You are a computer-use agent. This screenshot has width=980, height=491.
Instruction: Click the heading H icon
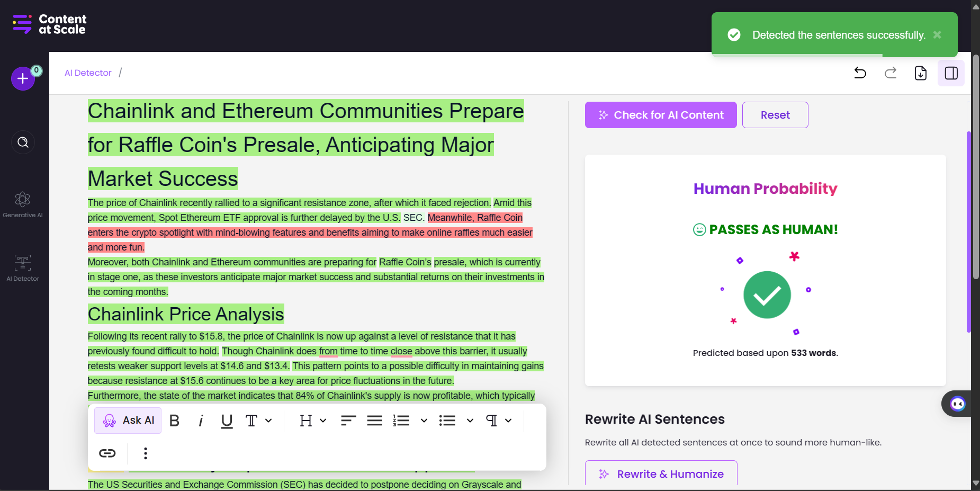(305, 421)
